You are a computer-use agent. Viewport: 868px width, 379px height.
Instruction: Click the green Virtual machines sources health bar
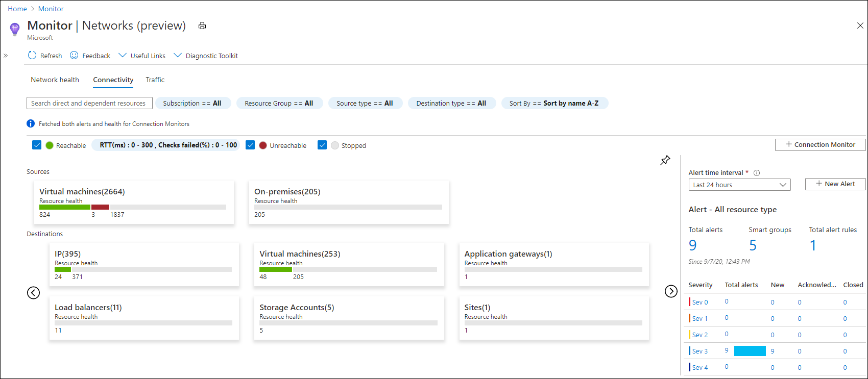pos(65,207)
